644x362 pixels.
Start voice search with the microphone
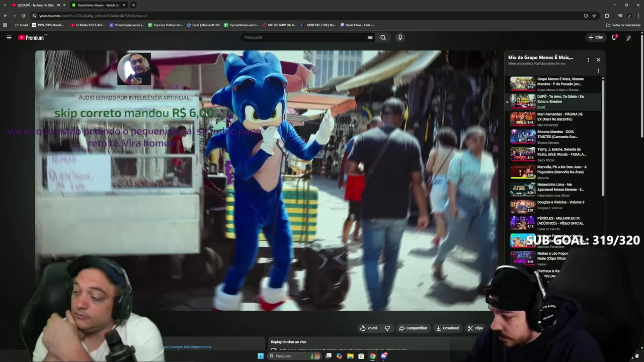tap(400, 37)
